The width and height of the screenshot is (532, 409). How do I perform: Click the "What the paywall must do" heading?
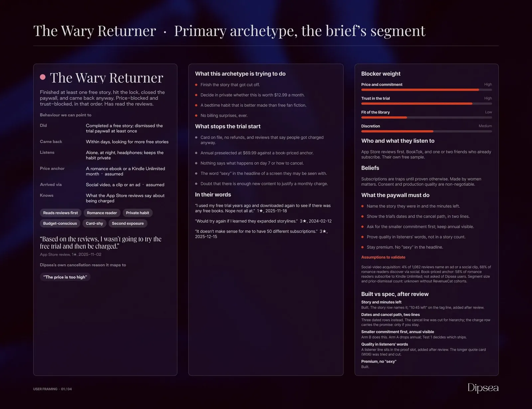point(395,195)
